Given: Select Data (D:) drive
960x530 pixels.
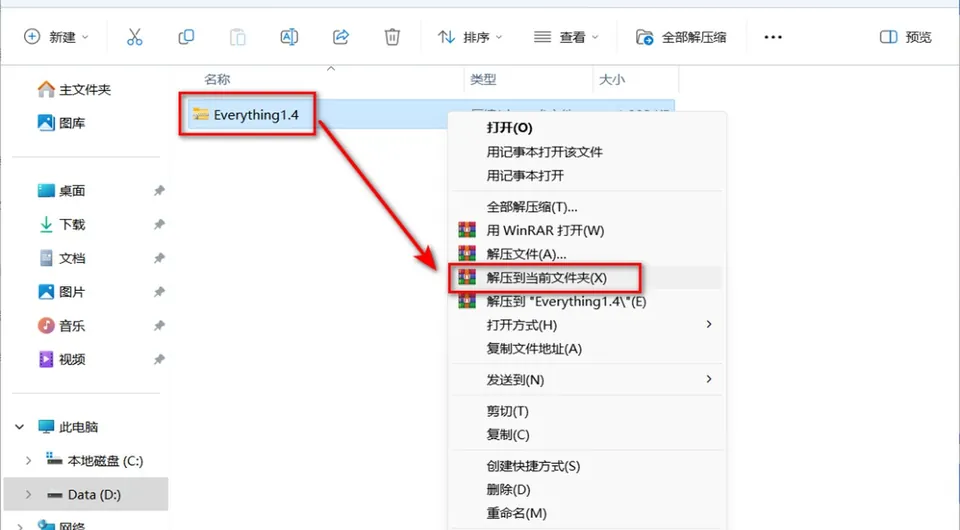Looking at the screenshot, I should coord(84,495).
